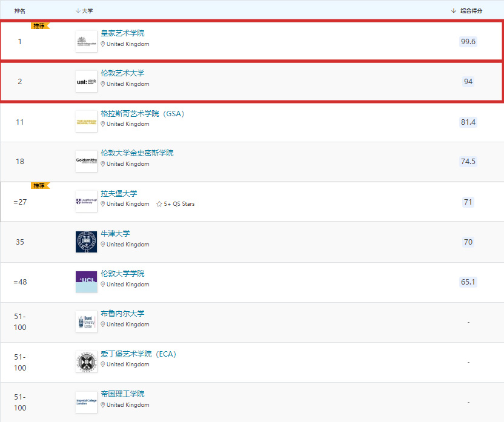Click rank 18 in the ranking column
The image size is (504, 422).
click(x=19, y=161)
